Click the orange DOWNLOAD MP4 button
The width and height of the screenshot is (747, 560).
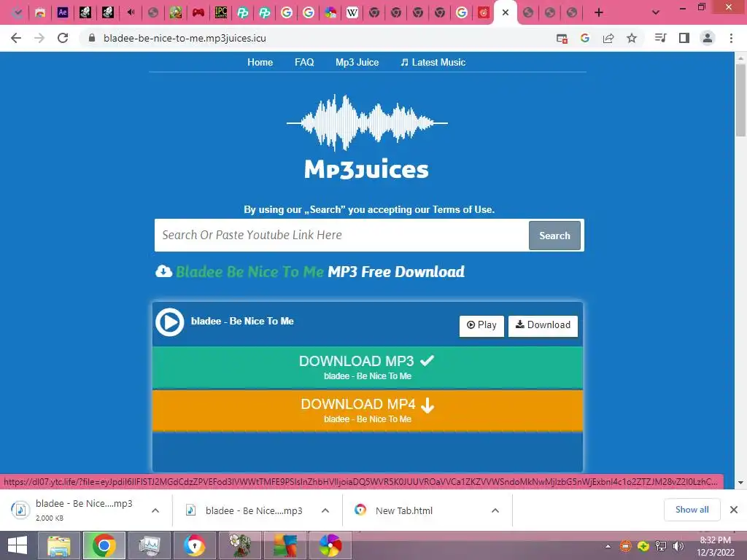pos(368,411)
